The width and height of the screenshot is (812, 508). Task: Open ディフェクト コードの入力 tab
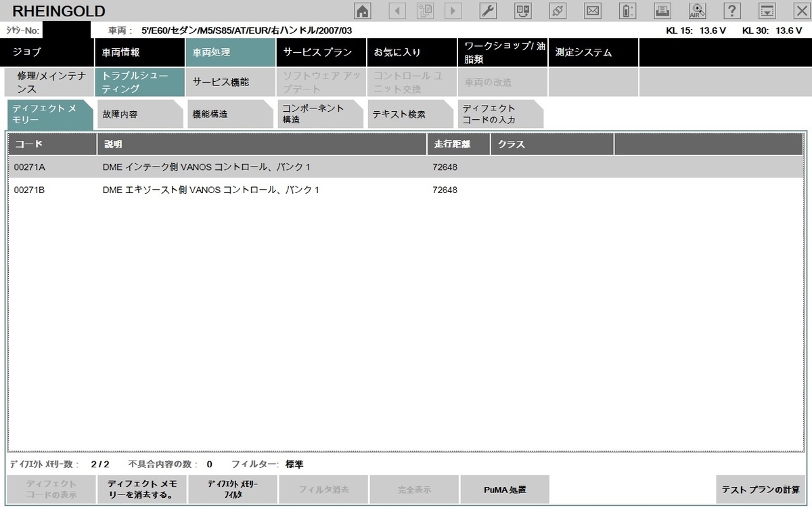(501, 114)
